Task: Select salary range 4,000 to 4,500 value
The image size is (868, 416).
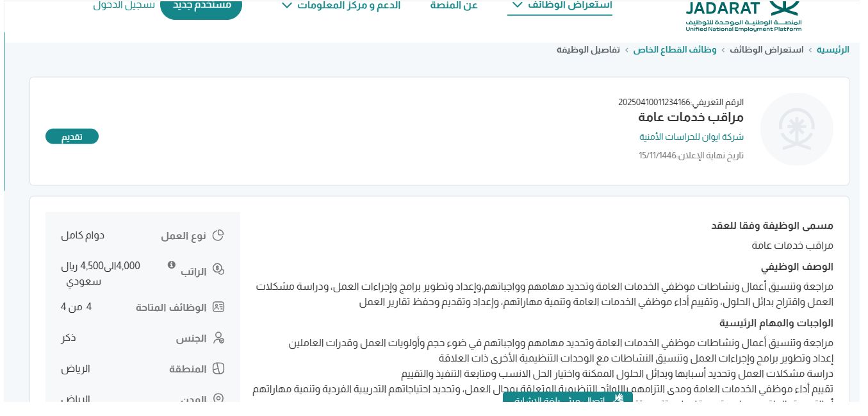Action: [x=100, y=273]
